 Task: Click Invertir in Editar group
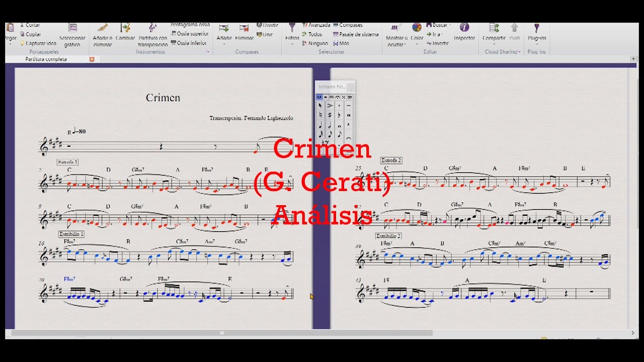tap(438, 43)
